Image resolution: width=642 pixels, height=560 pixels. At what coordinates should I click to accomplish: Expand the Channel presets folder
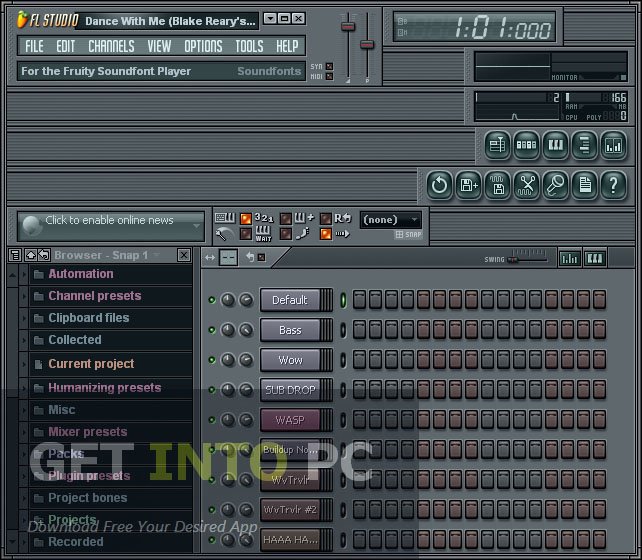(24, 296)
